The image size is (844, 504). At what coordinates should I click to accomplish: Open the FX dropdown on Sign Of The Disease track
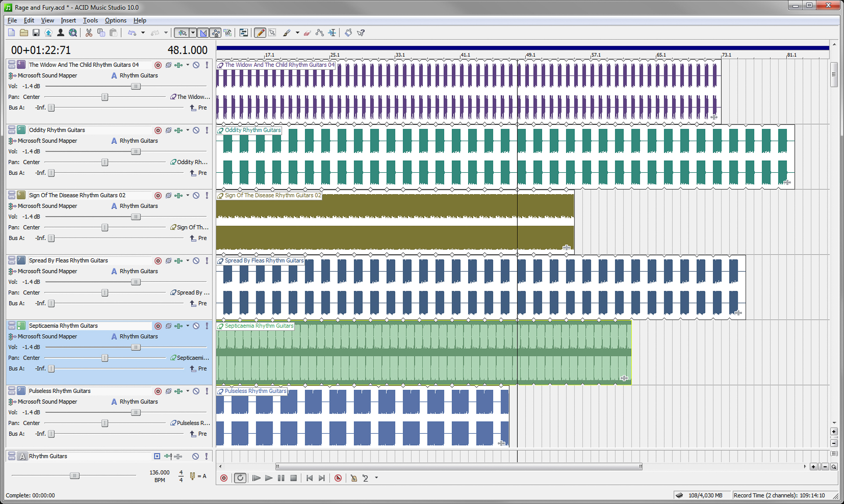187,195
